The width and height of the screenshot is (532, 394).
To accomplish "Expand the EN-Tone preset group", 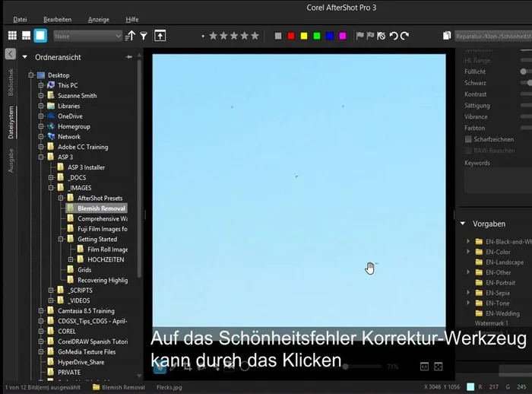I will point(468,303).
